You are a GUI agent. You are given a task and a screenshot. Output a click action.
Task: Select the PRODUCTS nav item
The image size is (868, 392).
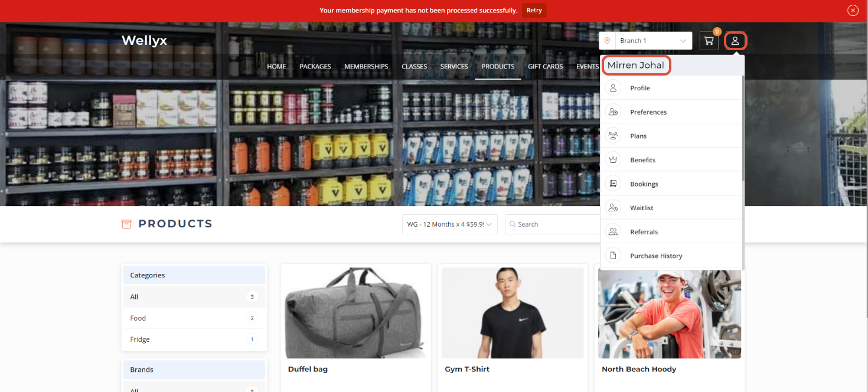point(498,67)
